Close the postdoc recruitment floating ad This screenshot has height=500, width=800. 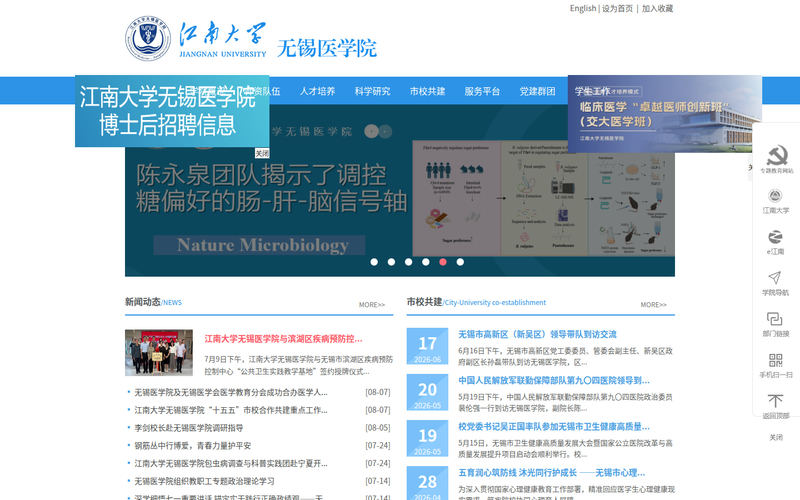tap(262, 153)
